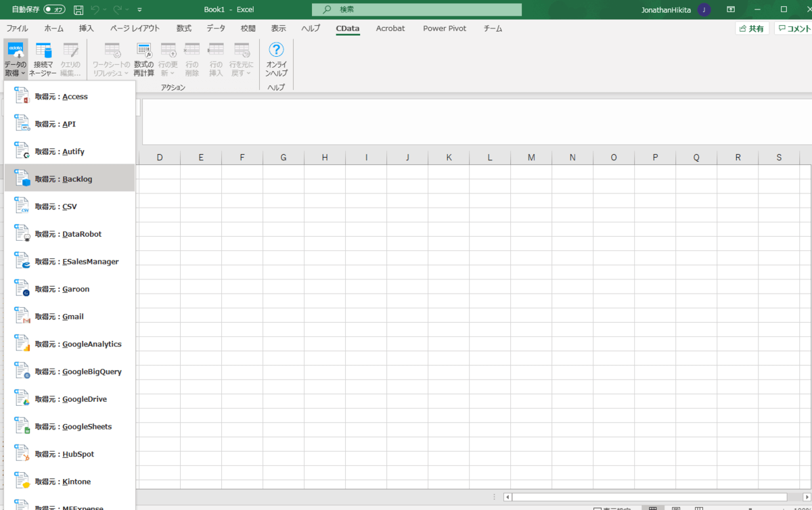Click the 共有 share button
812x510 pixels.
coord(752,28)
